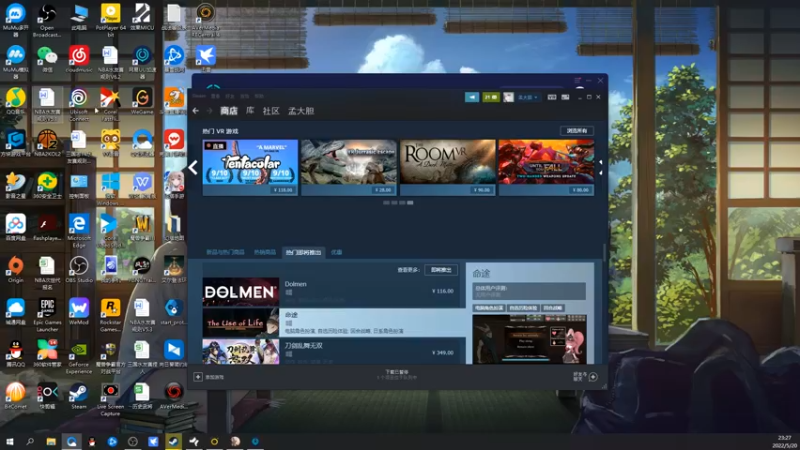Select the Rockstar Games desktop icon
800x450 pixels.
110,315
